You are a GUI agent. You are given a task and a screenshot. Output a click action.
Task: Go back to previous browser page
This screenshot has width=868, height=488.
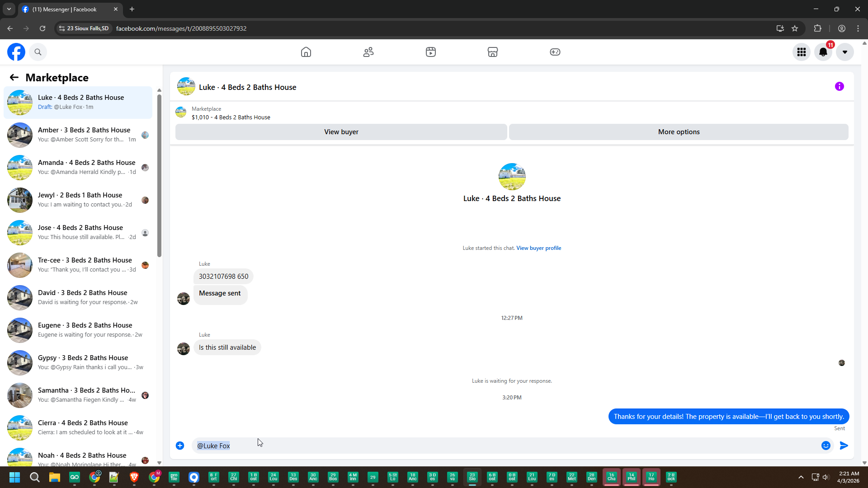10,28
